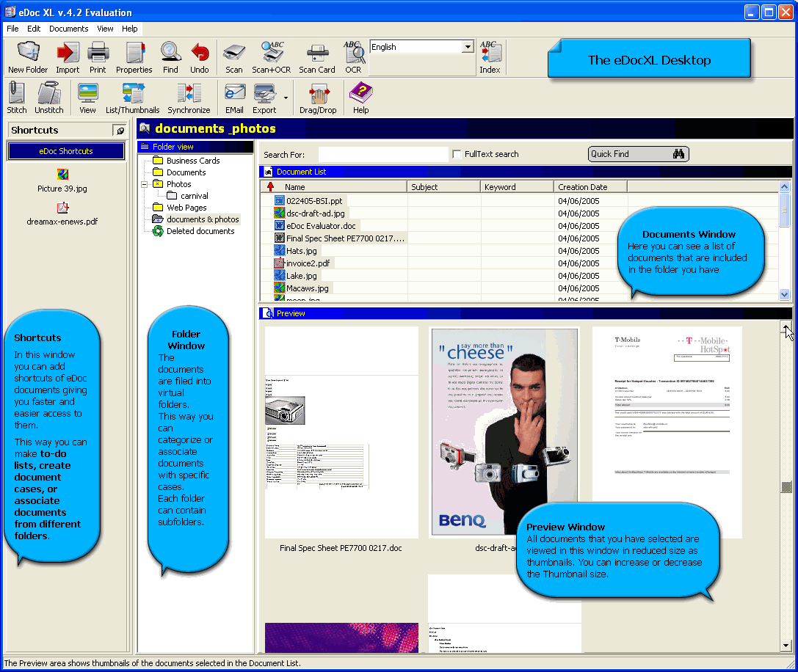Click the New Folder toolbar icon

[28, 58]
